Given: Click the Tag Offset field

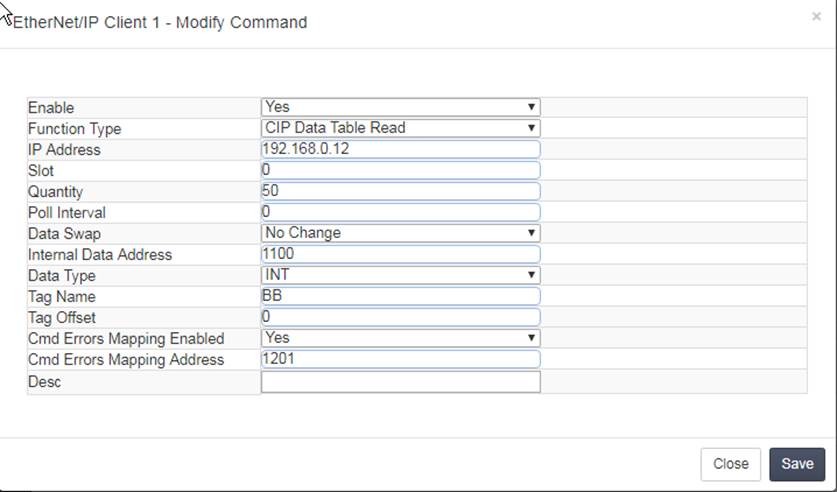Looking at the screenshot, I should pyautogui.click(x=400, y=317).
